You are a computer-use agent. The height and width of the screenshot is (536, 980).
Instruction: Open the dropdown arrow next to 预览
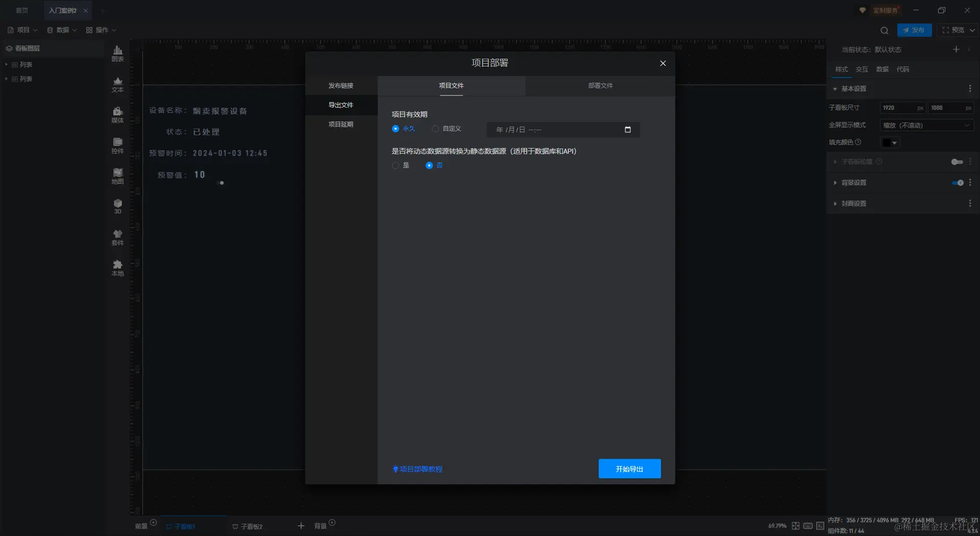pyautogui.click(x=972, y=30)
